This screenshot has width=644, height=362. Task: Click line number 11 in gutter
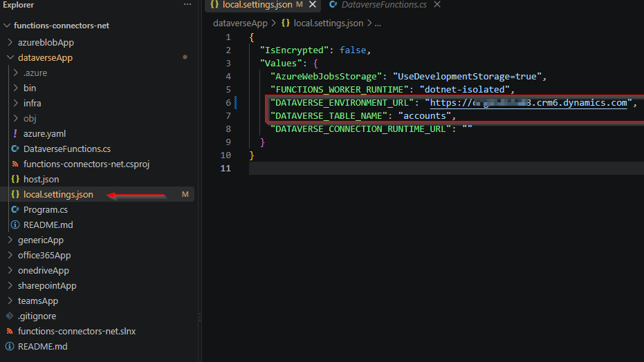[226, 168]
